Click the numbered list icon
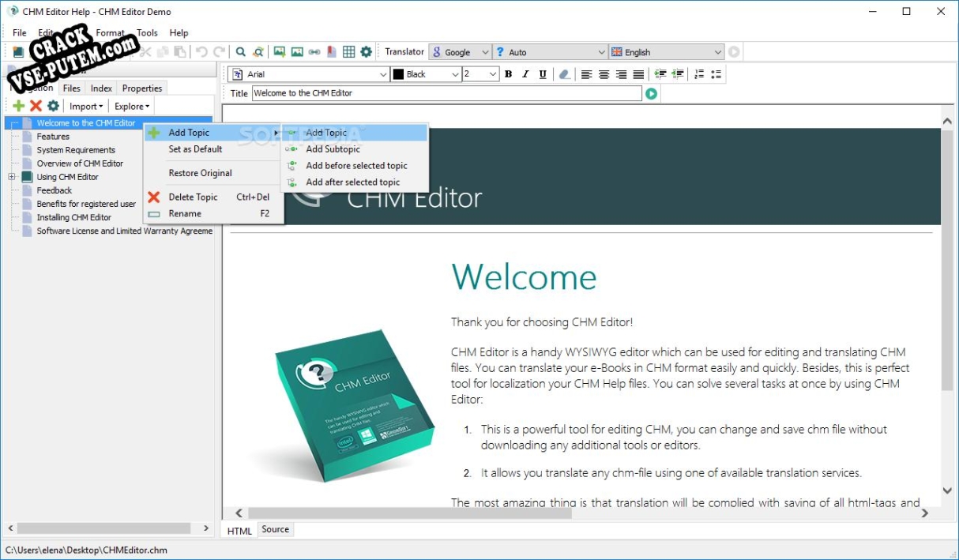This screenshot has height=560, width=959. click(x=699, y=74)
